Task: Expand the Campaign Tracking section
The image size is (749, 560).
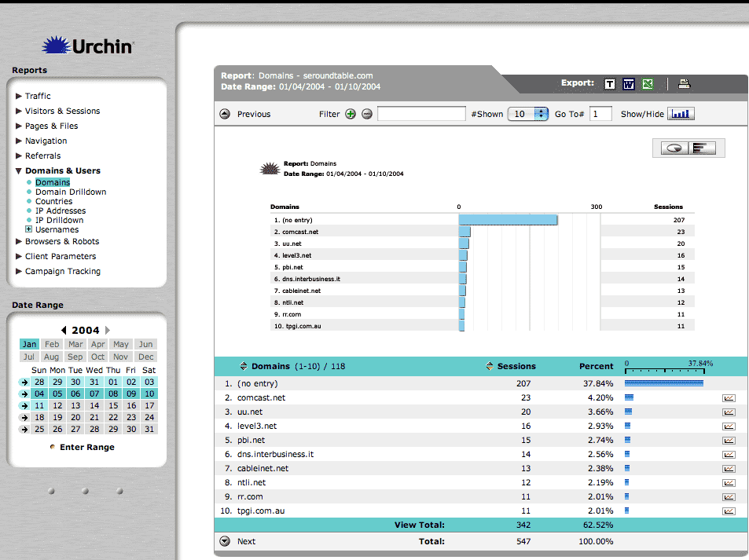Action: pos(19,271)
